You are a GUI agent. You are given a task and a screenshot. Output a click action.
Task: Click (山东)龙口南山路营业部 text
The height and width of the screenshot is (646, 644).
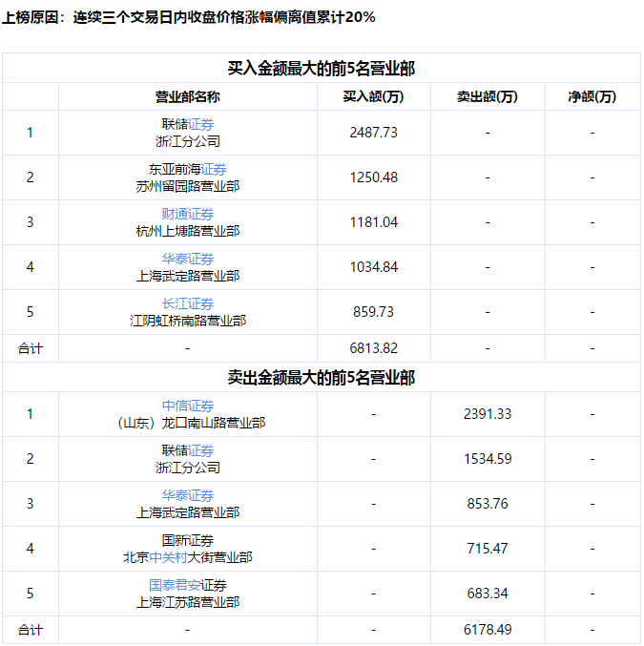(191, 423)
